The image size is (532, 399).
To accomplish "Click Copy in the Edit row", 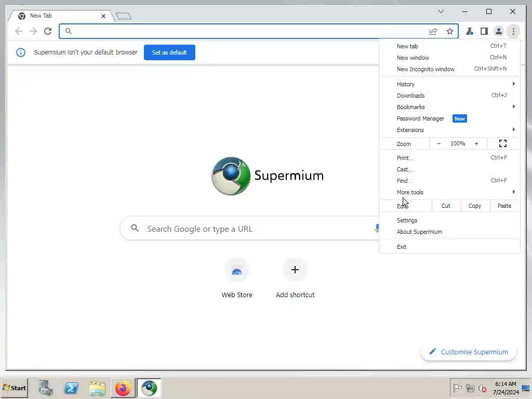I will click(475, 206).
